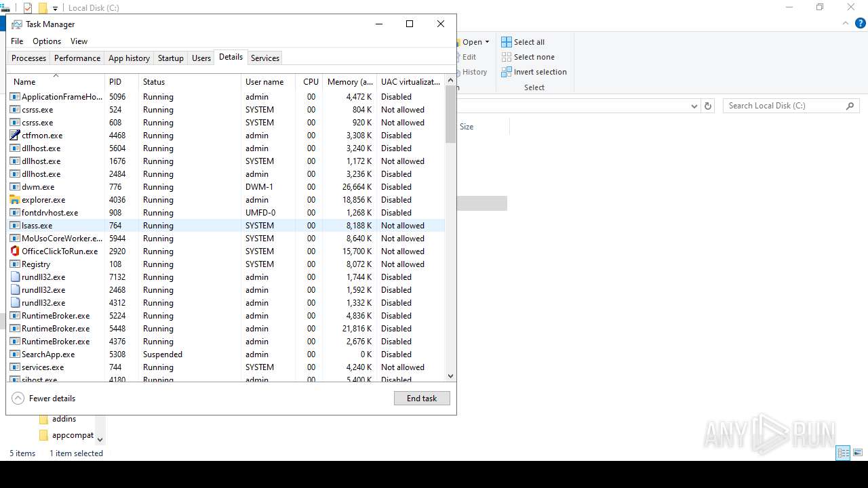The height and width of the screenshot is (488, 868).
Task: Click the icon of rundll32.exe PID 4312
Action: 15,303
